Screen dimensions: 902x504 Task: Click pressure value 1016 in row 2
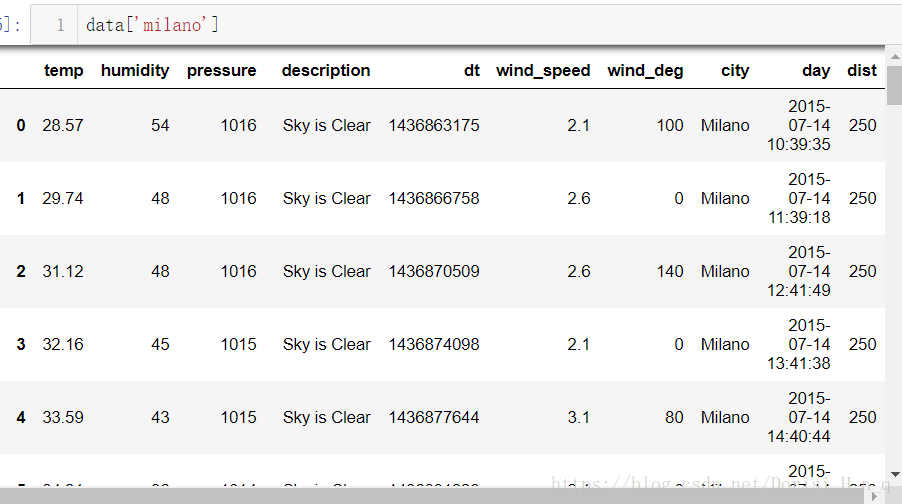pos(239,272)
